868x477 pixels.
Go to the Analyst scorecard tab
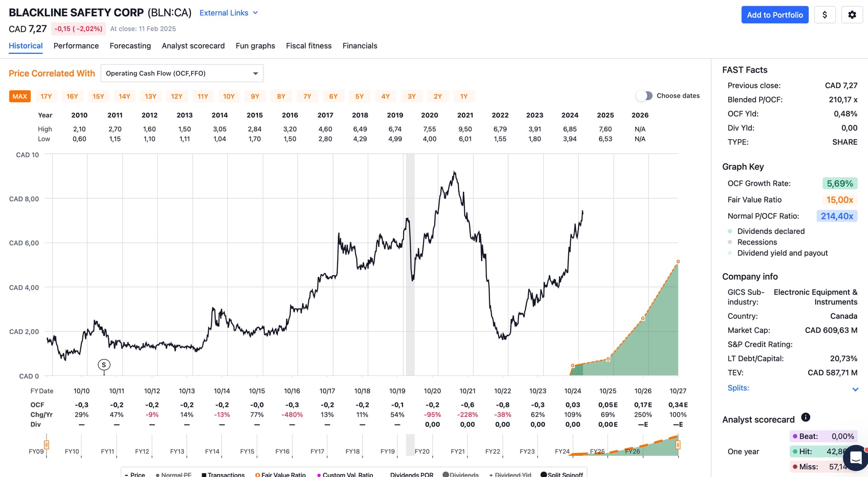(193, 46)
